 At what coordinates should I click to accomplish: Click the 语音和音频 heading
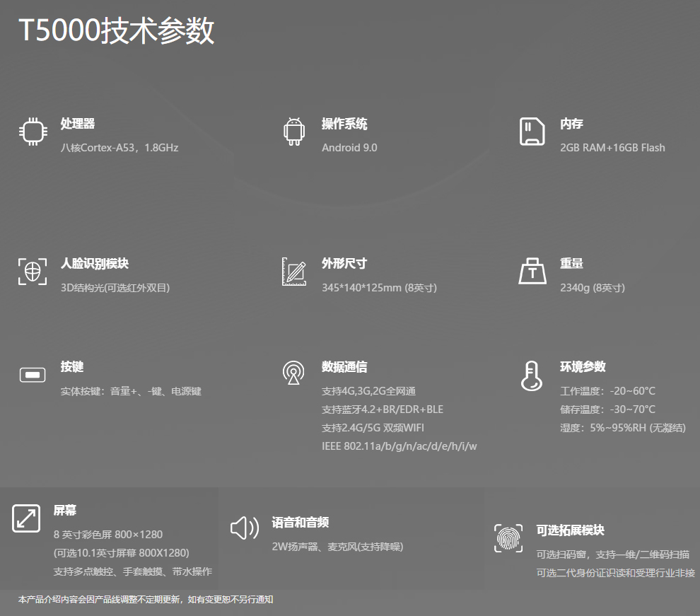(x=300, y=522)
